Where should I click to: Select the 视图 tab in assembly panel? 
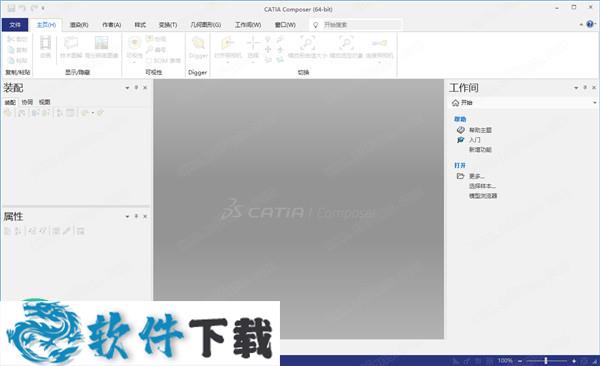(x=44, y=102)
